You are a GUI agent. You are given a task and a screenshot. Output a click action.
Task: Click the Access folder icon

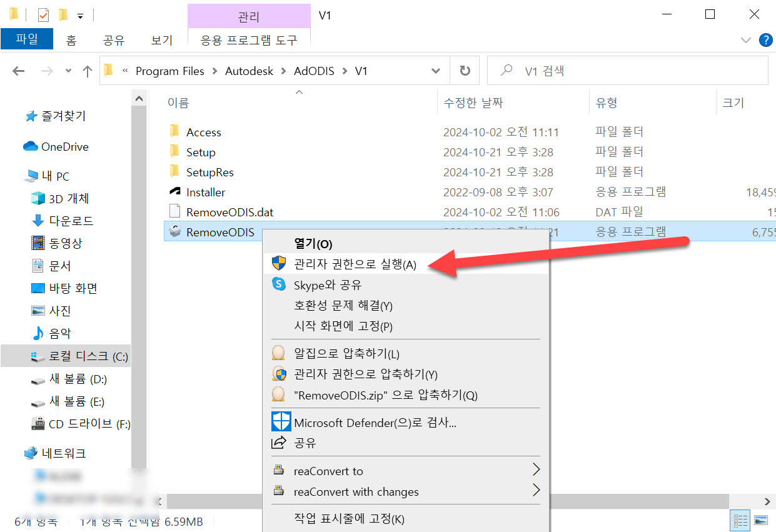[174, 131]
